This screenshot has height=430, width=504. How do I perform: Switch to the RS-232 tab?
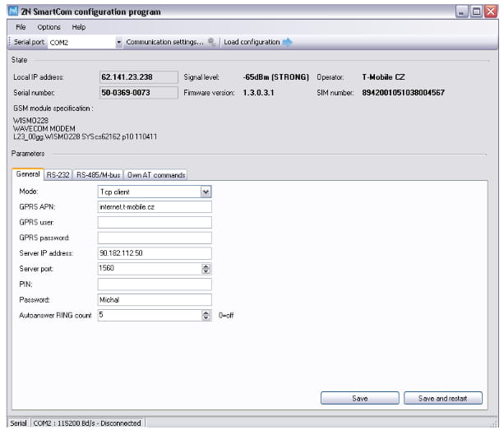(58, 175)
